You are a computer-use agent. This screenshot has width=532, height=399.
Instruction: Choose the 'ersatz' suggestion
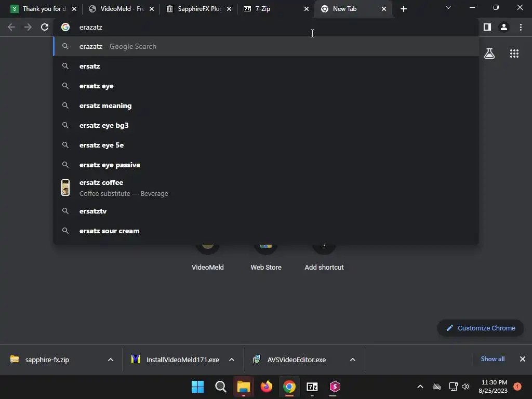pyautogui.click(x=267, y=66)
